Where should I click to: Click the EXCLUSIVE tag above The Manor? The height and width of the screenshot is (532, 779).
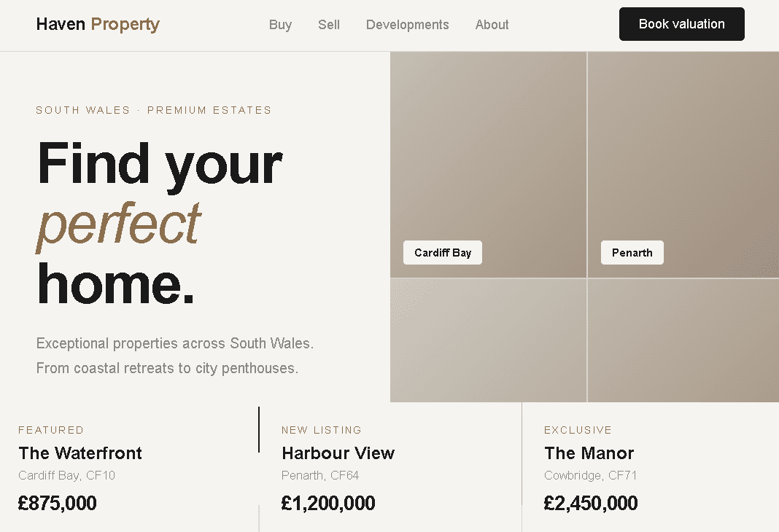(x=578, y=430)
